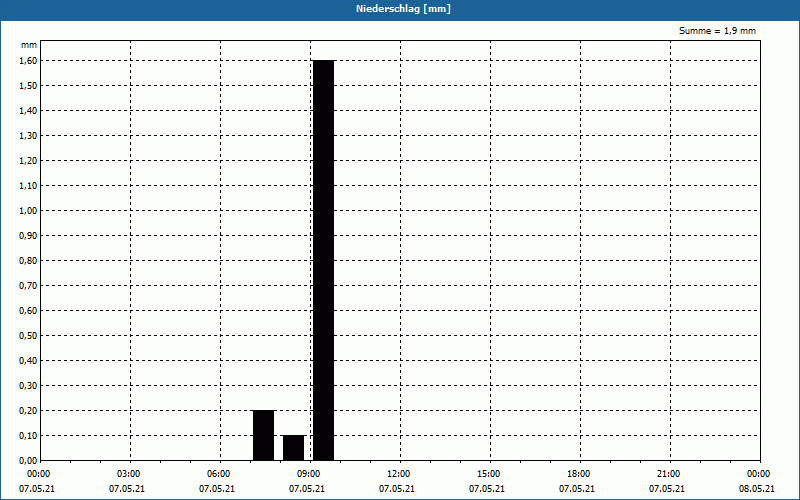Click the 1,30 y-axis value

tap(28, 136)
